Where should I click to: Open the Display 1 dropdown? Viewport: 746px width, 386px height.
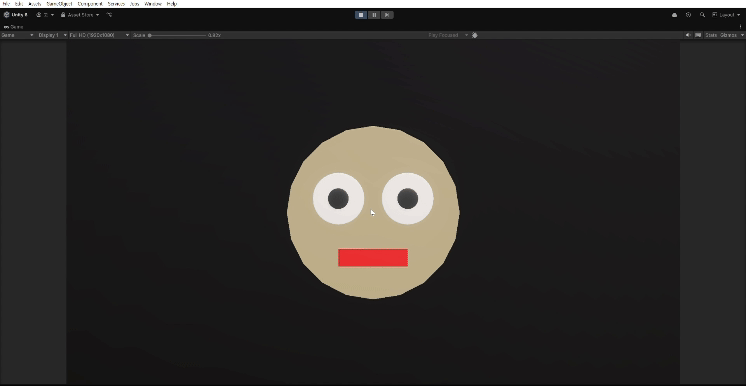point(52,35)
